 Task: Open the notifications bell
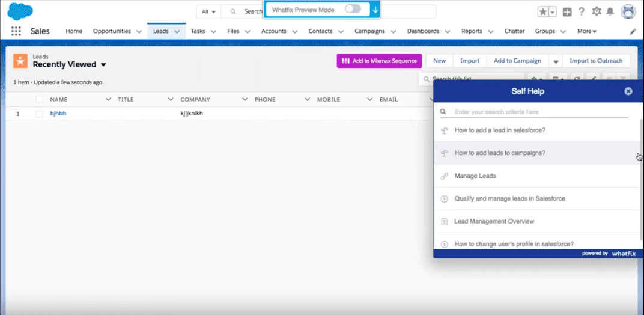tap(610, 11)
